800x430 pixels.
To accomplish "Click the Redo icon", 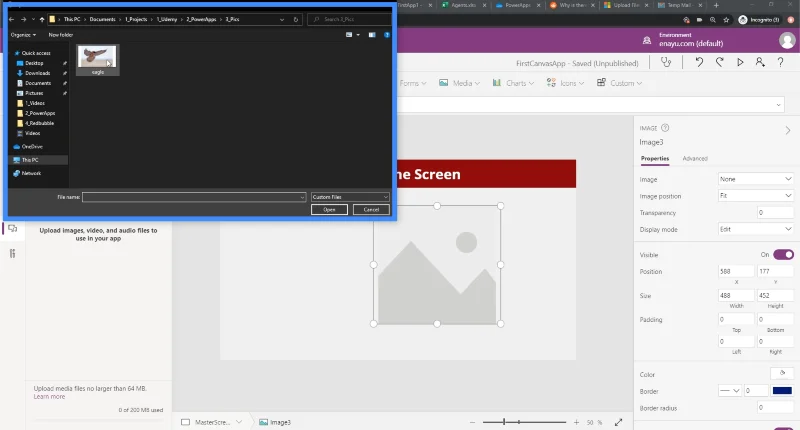I will pyautogui.click(x=719, y=62).
